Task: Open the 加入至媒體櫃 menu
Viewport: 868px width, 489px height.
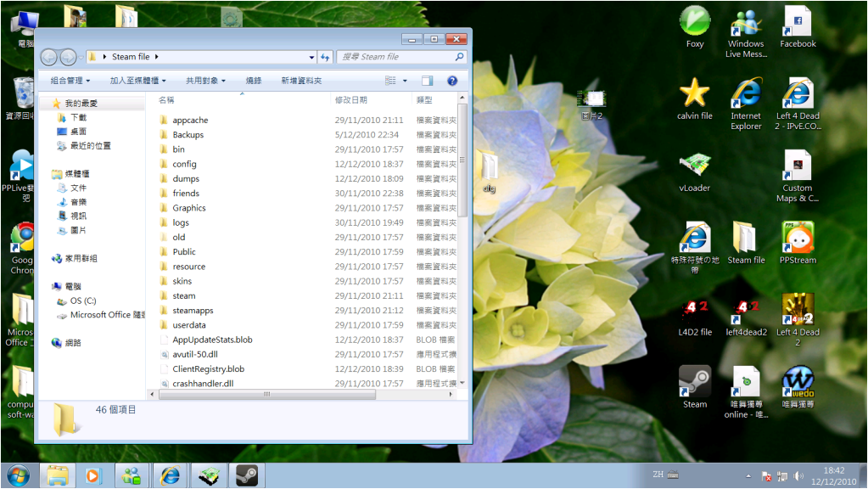Action: tap(137, 81)
